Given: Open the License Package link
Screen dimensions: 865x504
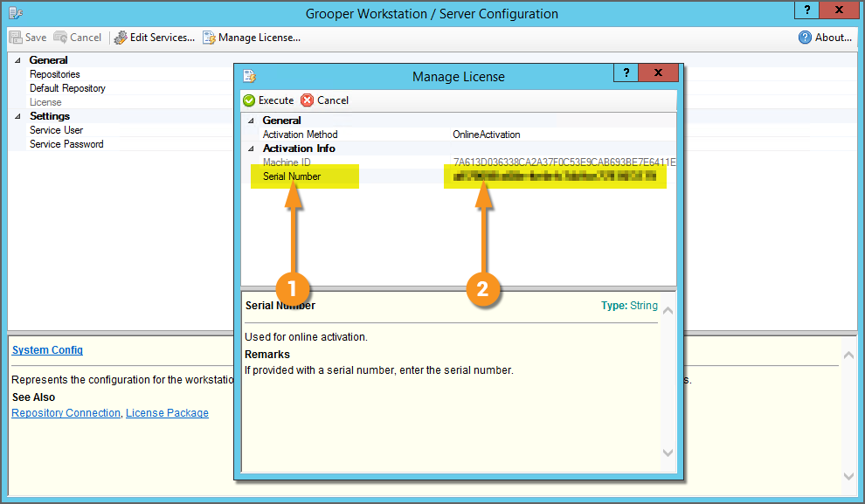Looking at the screenshot, I should [x=167, y=413].
